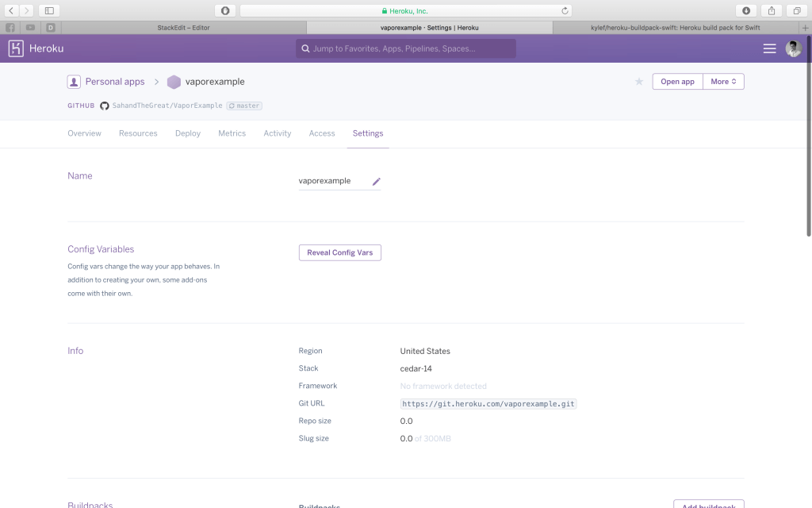The image size is (812, 508).
Task: Click the Heroku logo icon
Action: click(16, 48)
